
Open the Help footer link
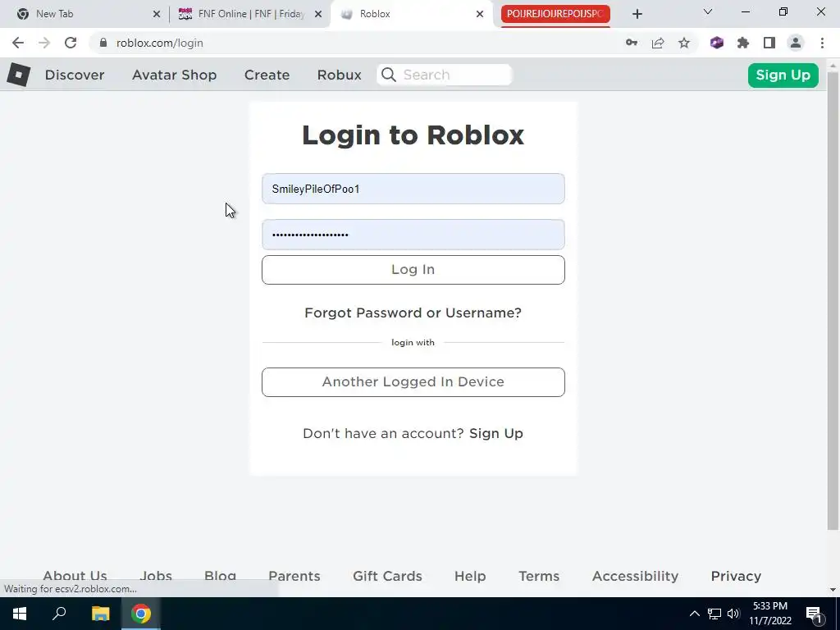tap(470, 576)
